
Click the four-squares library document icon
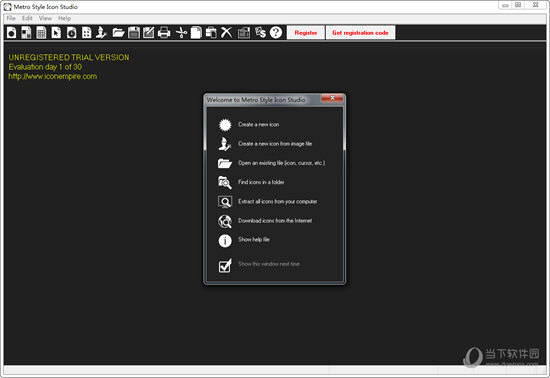[86, 33]
